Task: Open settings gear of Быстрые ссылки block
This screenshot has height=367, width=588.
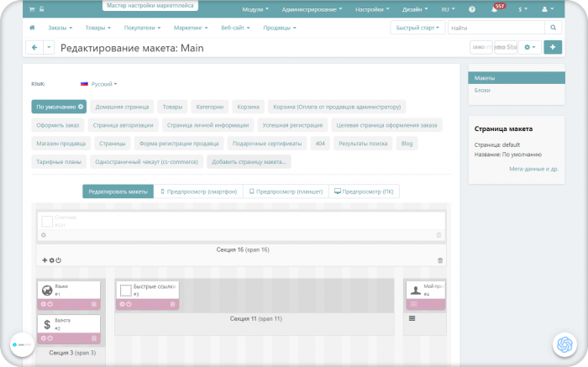Action: pos(123,304)
